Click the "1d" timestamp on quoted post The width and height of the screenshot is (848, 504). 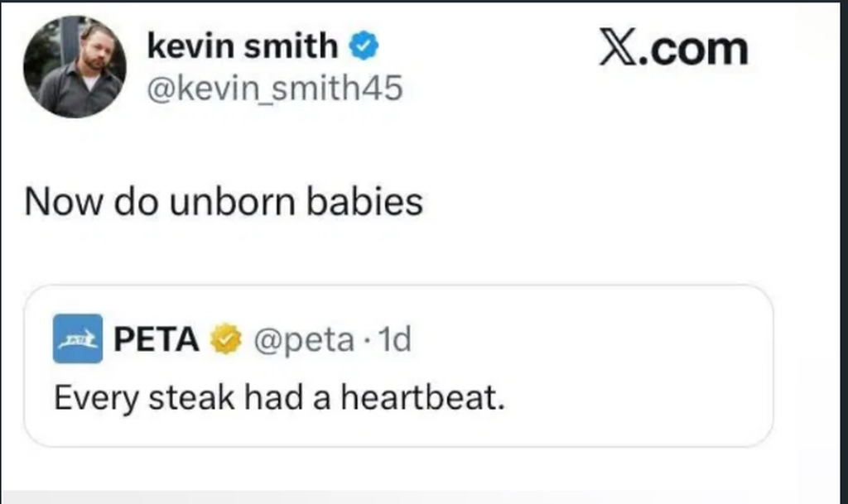click(x=397, y=339)
